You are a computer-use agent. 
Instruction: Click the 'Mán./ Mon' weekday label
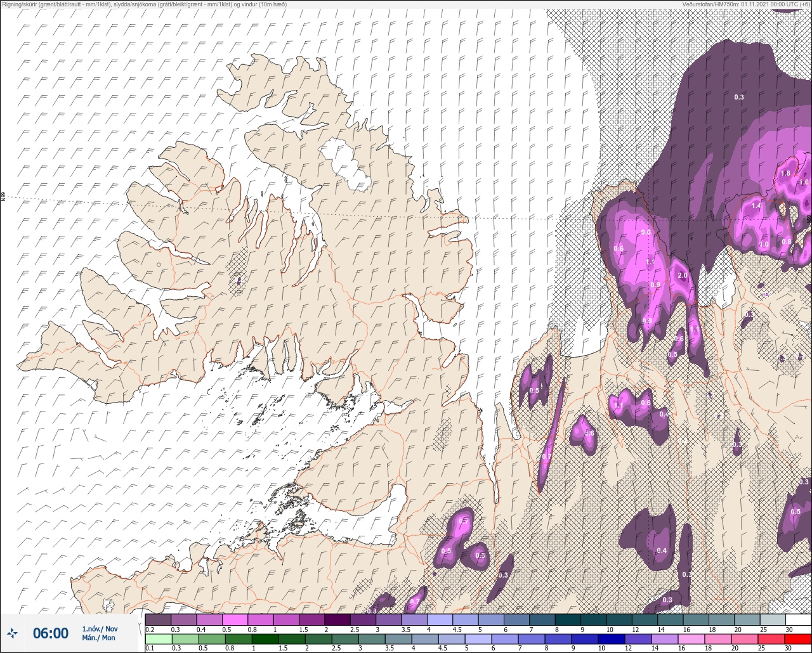pos(99,638)
